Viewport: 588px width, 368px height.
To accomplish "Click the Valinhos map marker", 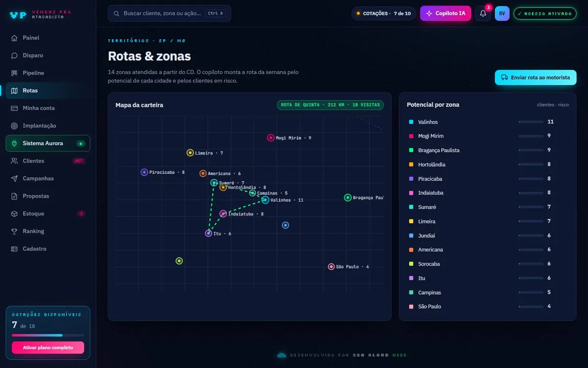I will click(x=265, y=200).
